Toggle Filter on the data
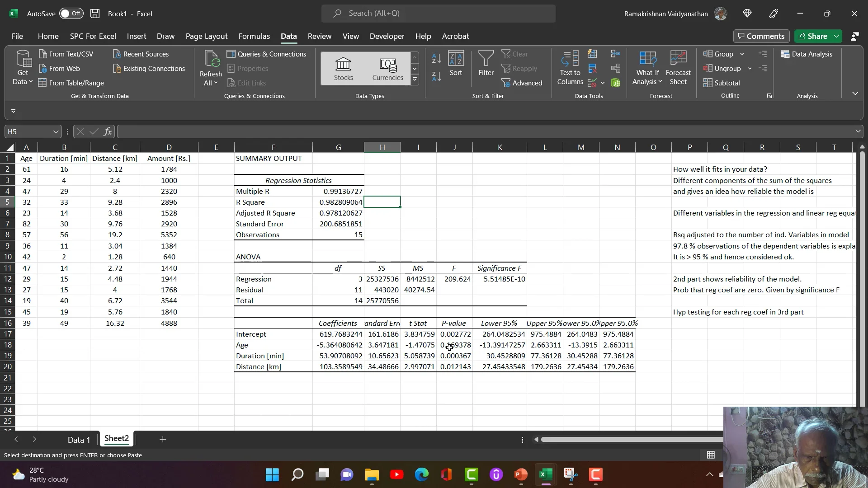Image resolution: width=868 pixels, height=488 pixels. click(x=486, y=63)
